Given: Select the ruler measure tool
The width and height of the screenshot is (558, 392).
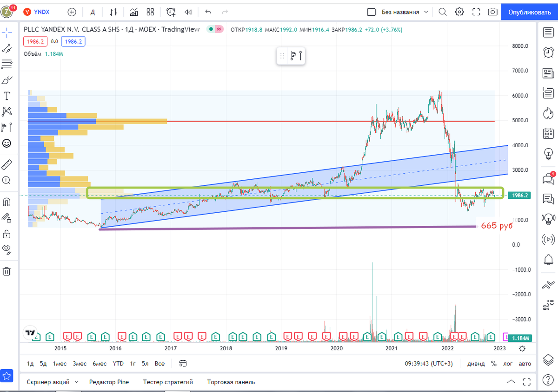Looking at the screenshot, I should click(7, 164).
